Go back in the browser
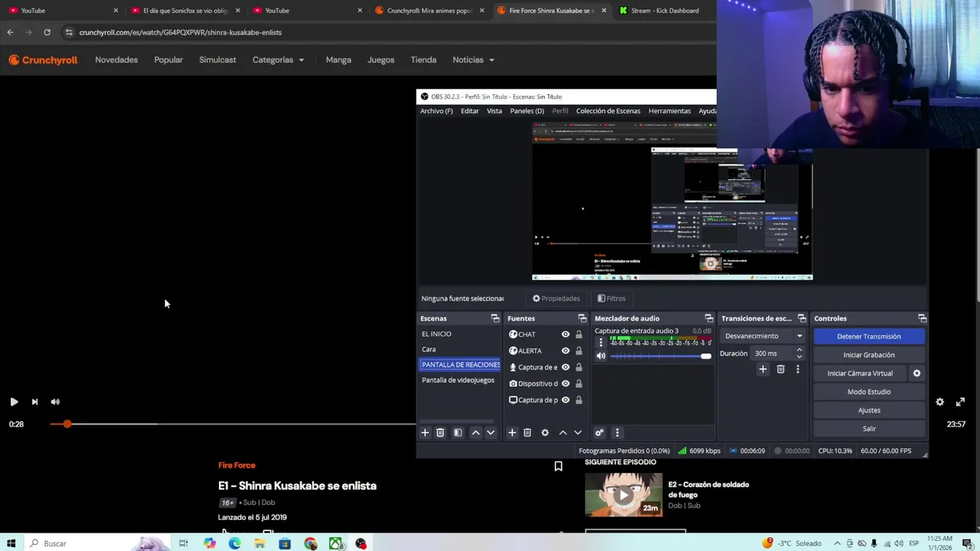The height and width of the screenshot is (551, 980). [x=10, y=32]
